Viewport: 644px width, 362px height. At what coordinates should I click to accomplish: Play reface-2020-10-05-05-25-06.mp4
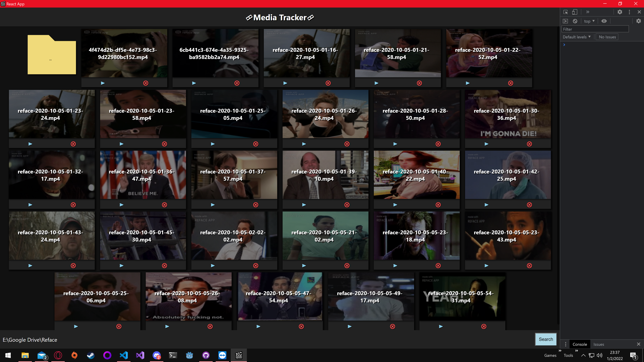point(76,326)
